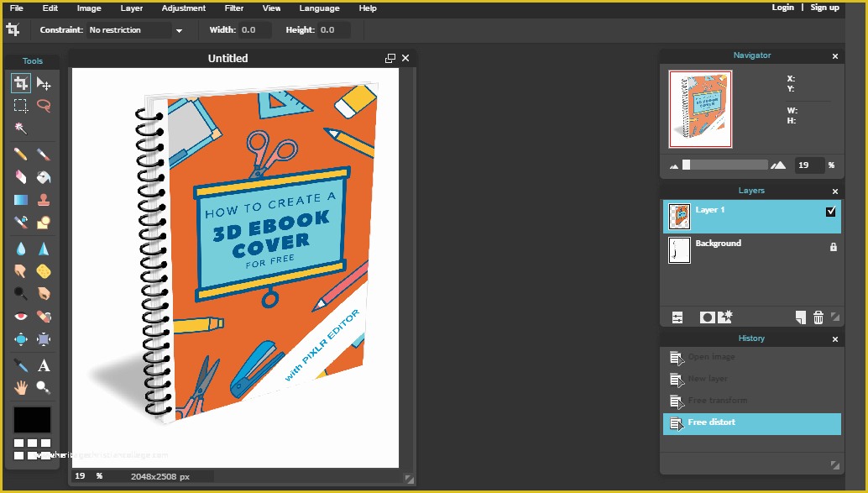868x493 pixels.
Task: Select the Pencil tool
Action: [20, 154]
